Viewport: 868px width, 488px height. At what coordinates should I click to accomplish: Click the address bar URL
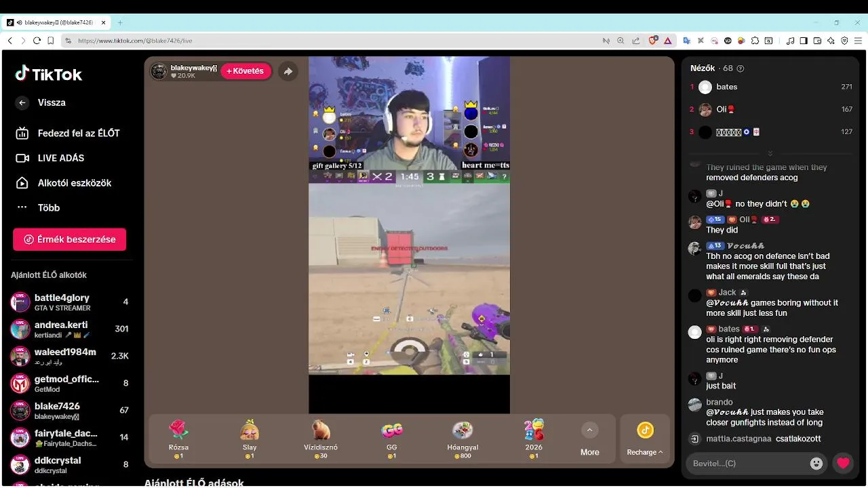pyautogui.click(x=135, y=41)
